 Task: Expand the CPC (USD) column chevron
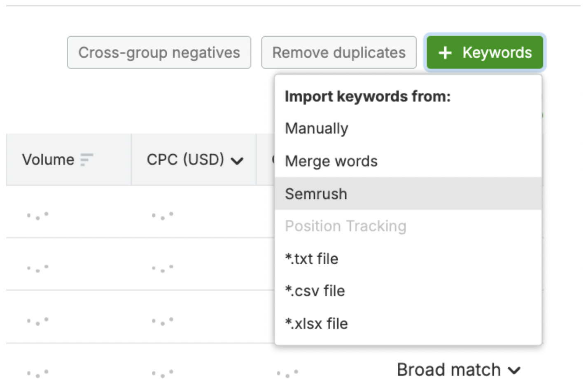237,161
